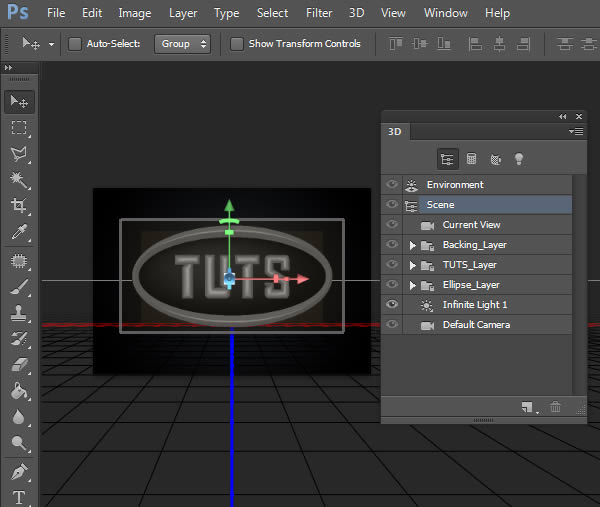The height and width of the screenshot is (507, 600).
Task: Expand the Ellipse_Layer tree item
Action: [x=412, y=285]
